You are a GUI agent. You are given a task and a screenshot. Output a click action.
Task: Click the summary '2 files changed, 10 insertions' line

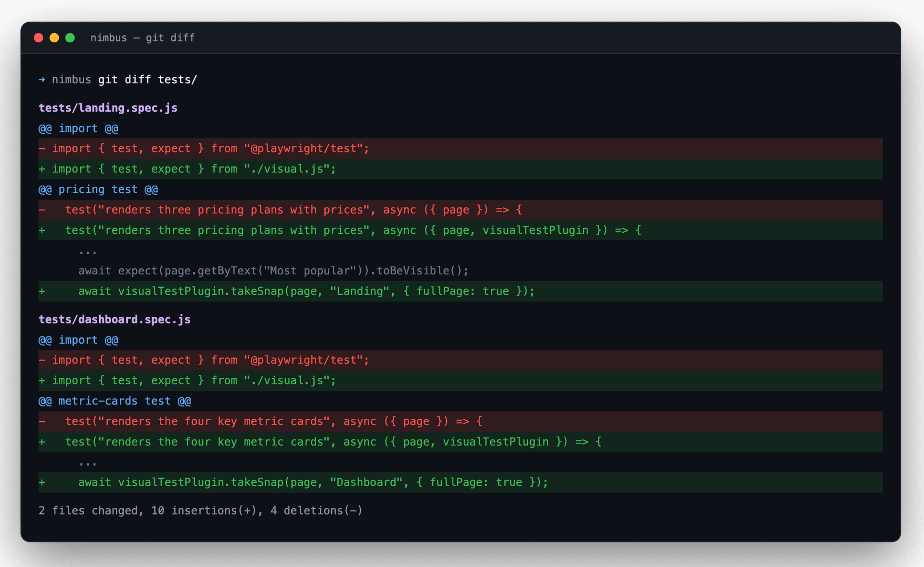click(x=200, y=511)
